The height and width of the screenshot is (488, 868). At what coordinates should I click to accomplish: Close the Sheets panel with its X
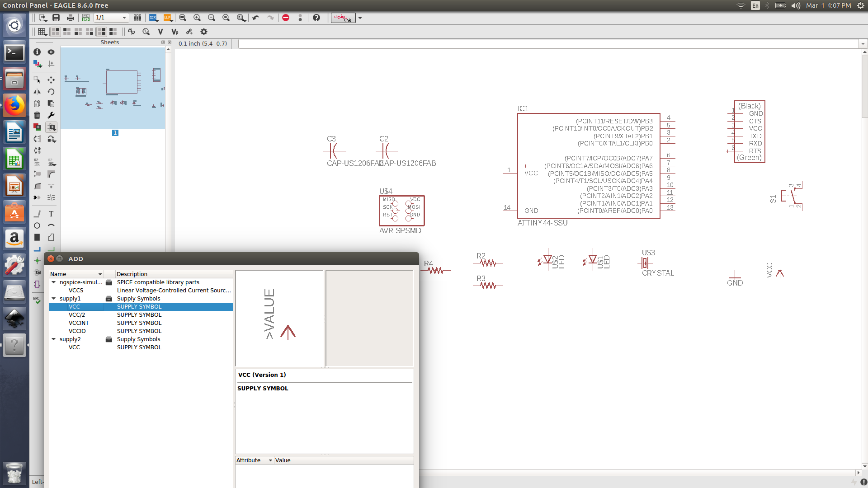pyautogui.click(x=170, y=42)
